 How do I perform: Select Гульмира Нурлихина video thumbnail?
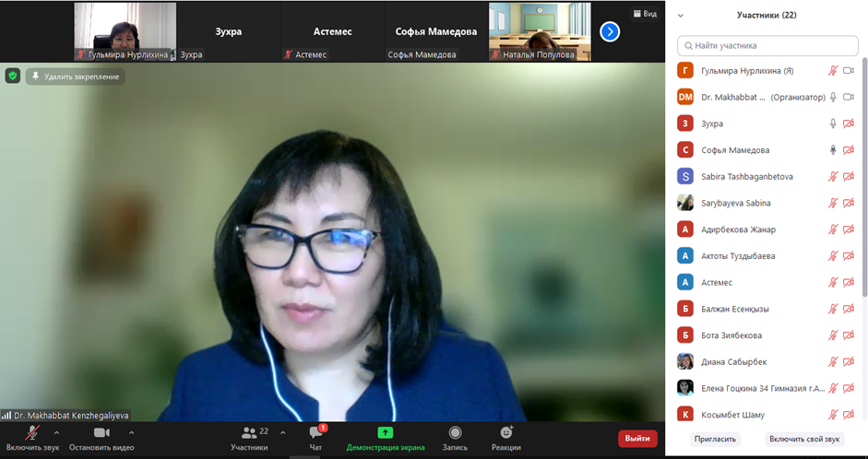[x=125, y=31]
